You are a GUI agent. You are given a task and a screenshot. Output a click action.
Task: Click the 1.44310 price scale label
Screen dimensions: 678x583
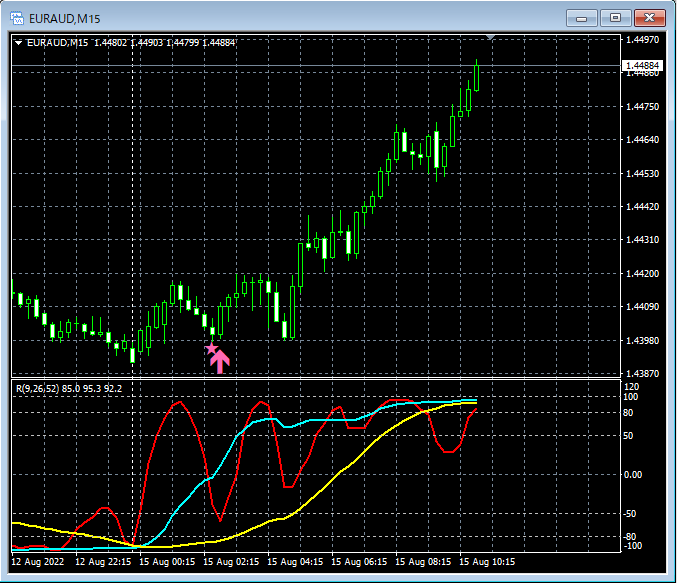(643, 240)
